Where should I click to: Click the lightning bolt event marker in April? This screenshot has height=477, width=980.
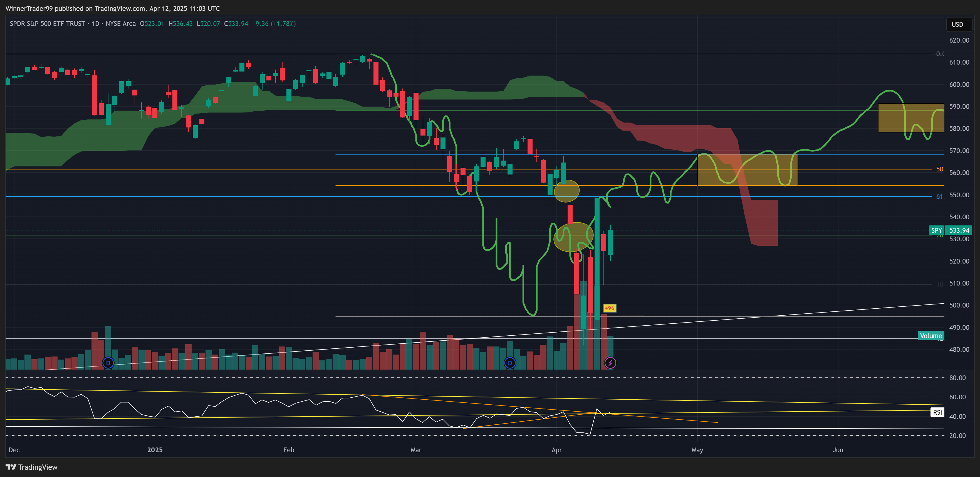click(x=610, y=363)
